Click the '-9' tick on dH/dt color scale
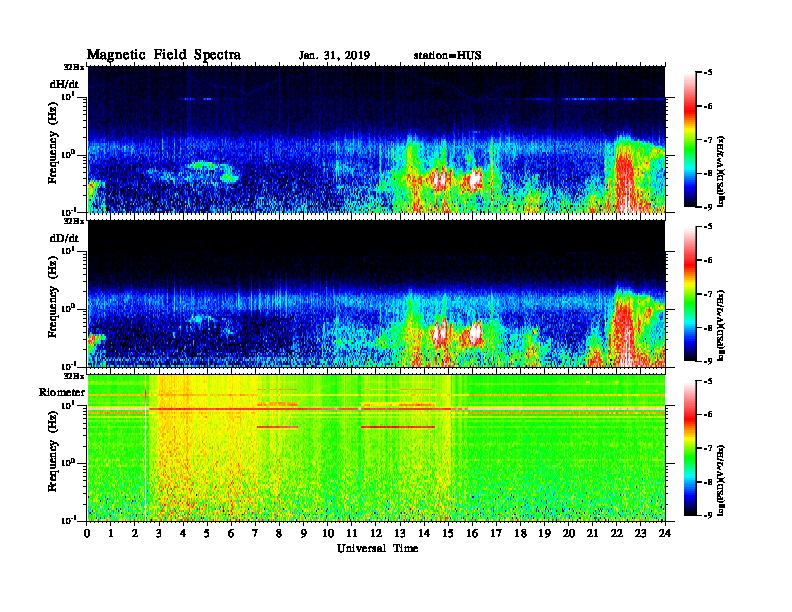This screenshot has height=612, width=792. 708,207
